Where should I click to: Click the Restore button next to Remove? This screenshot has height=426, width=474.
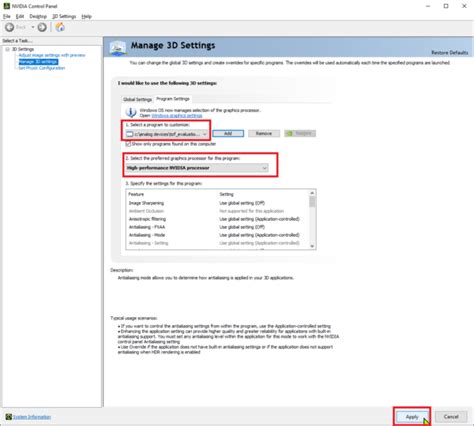[x=300, y=133]
